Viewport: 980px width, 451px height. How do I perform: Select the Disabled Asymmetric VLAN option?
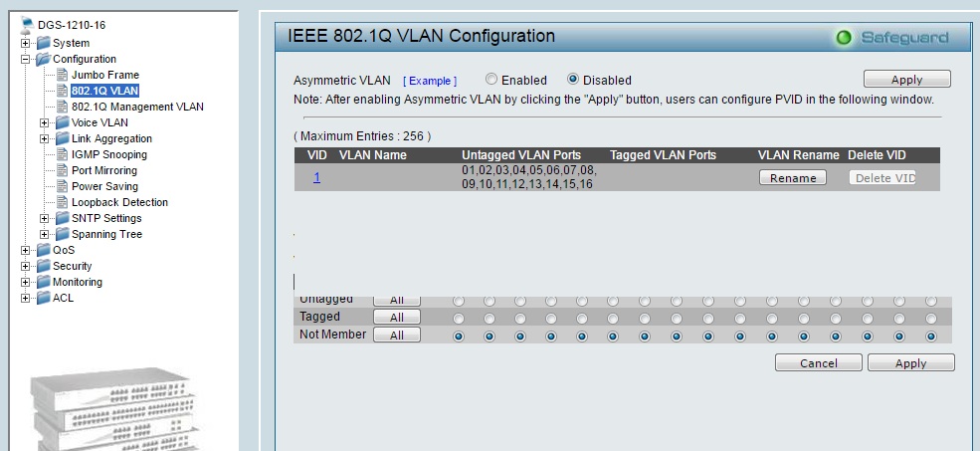pos(572,80)
